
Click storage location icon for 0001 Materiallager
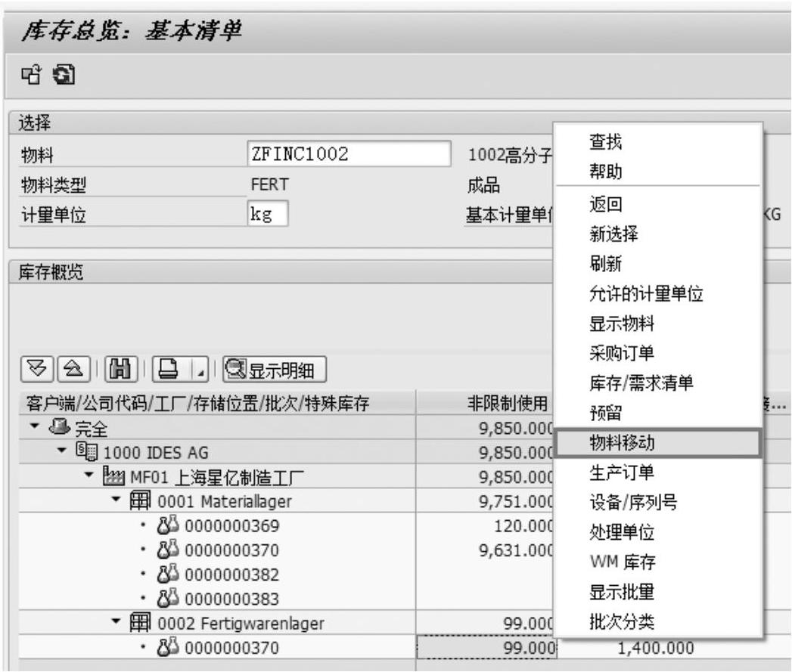point(140,500)
